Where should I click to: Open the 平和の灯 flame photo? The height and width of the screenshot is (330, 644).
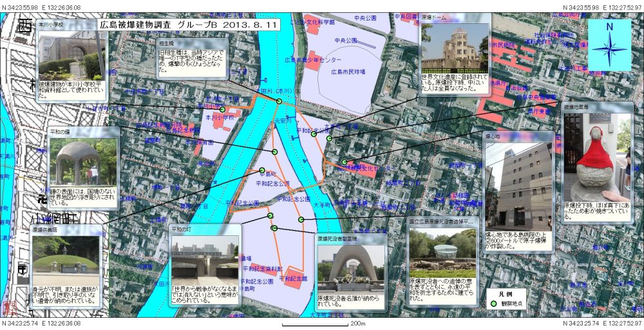pyautogui.click(x=205, y=256)
